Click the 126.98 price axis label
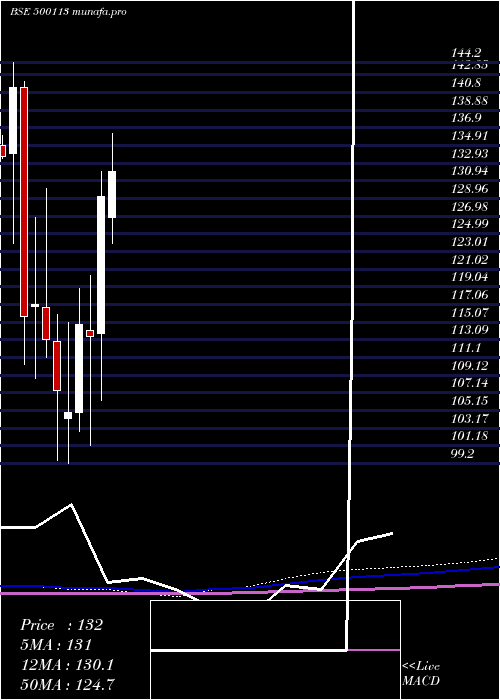 pyautogui.click(x=470, y=206)
